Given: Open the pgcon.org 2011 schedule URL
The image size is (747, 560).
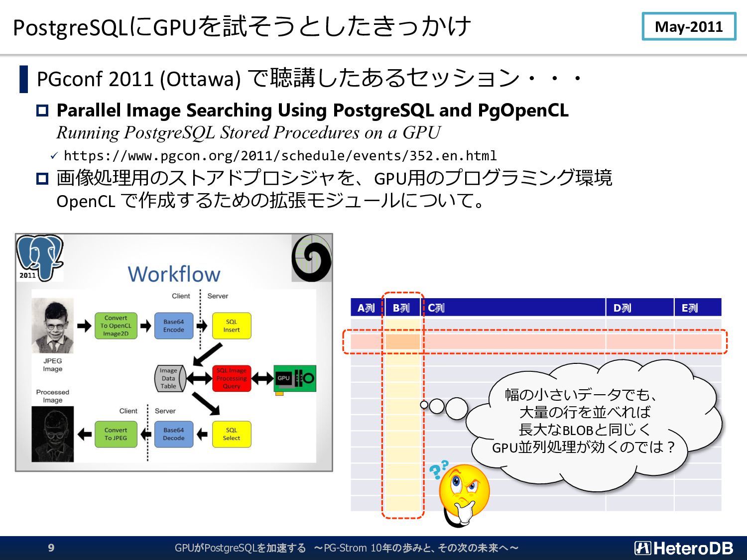Looking at the screenshot, I should point(280,156).
